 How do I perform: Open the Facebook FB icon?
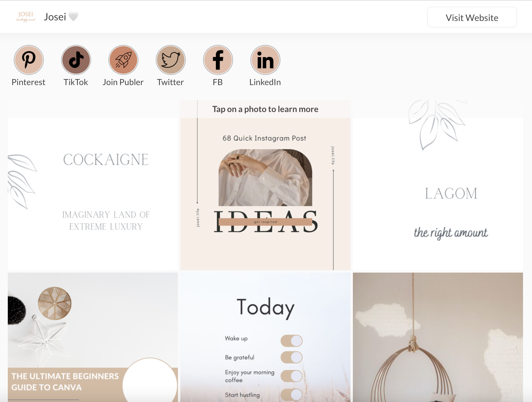[218, 60]
